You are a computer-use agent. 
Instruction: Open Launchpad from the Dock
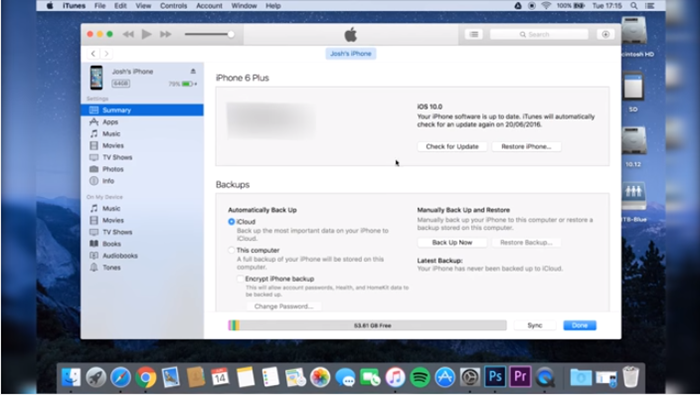click(96, 378)
